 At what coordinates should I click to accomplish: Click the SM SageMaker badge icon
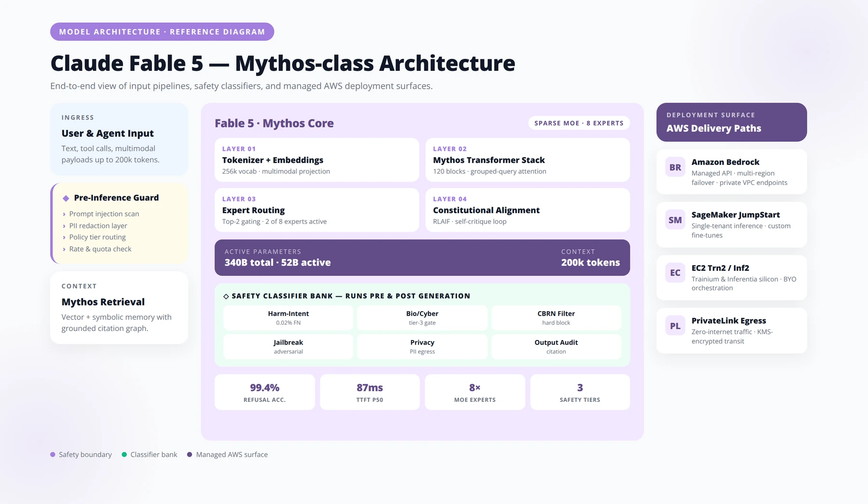pos(675,220)
